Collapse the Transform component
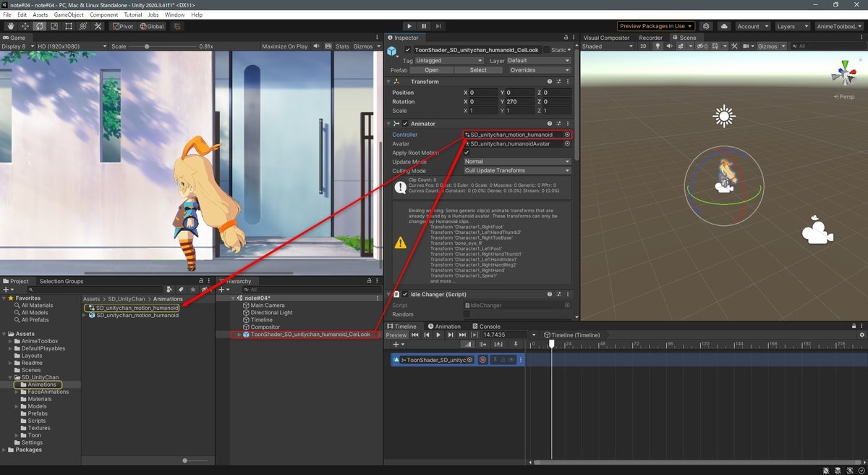Screen dimensions: 868x475 pyautogui.click(x=389, y=82)
